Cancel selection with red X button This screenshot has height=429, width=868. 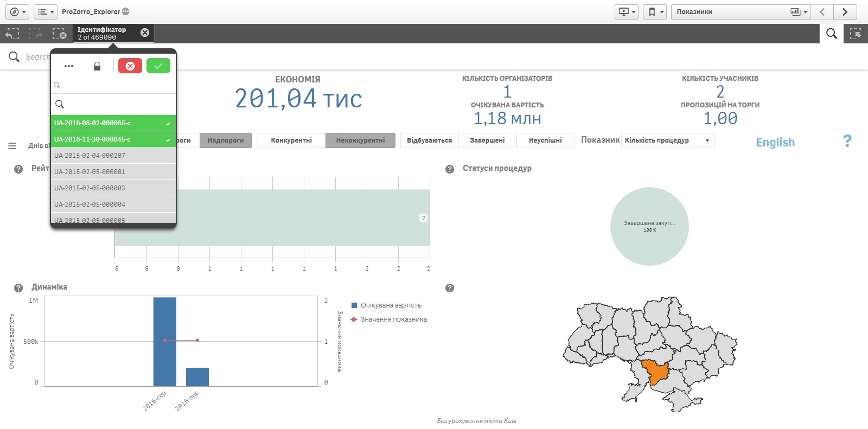coord(130,66)
